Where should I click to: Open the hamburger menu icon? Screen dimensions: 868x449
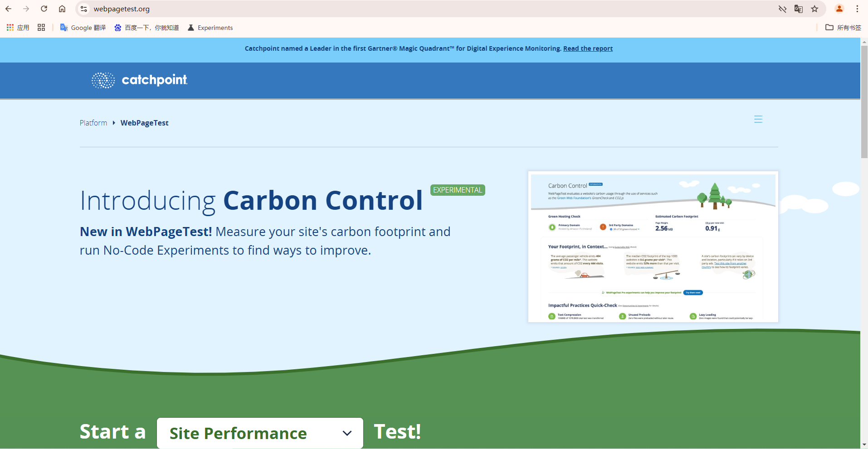758,119
